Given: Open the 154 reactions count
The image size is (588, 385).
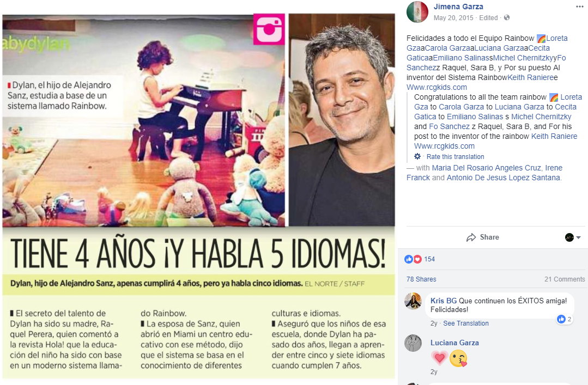Looking at the screenshot, I should click(x=429, y=259).
